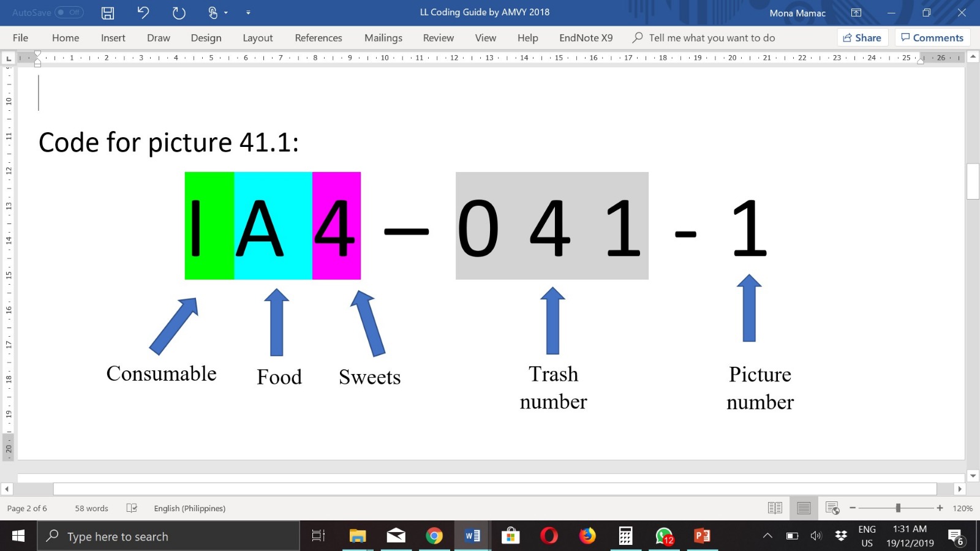Open the File menu
The width and height of the screenshot is (980, 551).
coord(20,38)
